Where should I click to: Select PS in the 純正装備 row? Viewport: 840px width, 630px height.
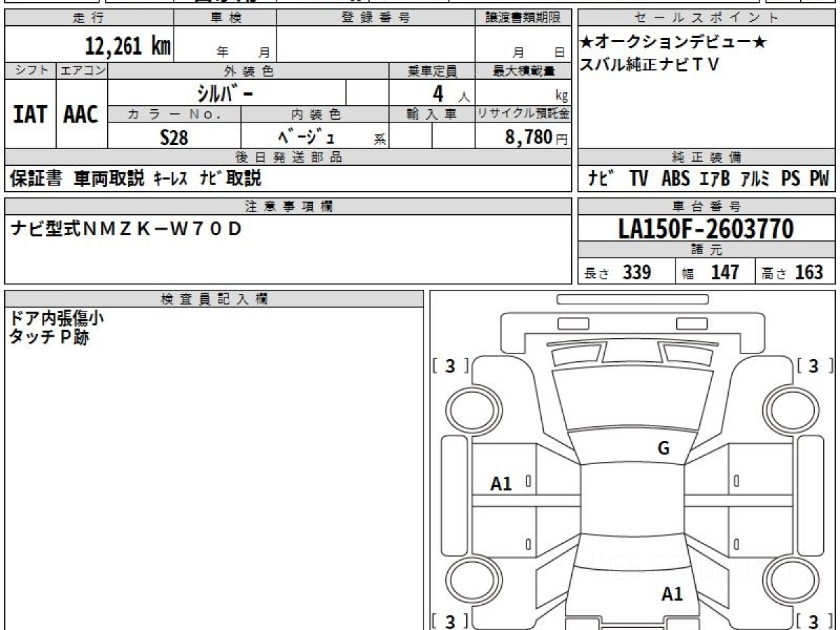791,179
